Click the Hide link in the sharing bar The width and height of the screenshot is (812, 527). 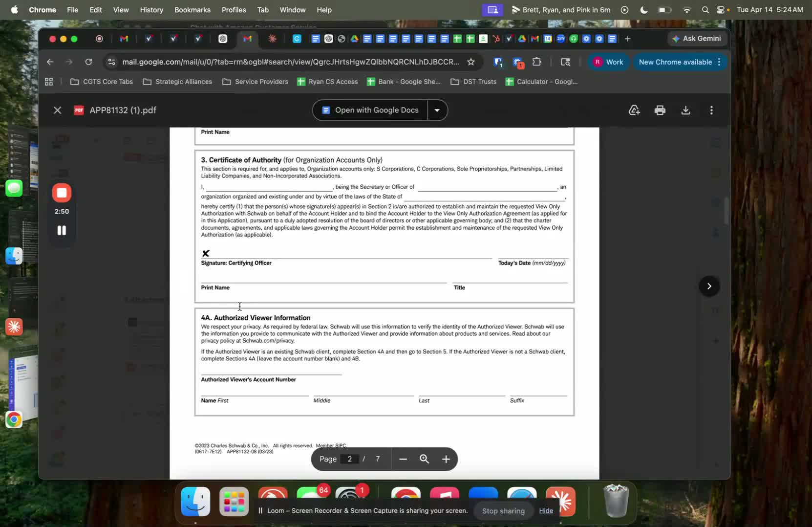pyautogui.click(x=546, y=511)
